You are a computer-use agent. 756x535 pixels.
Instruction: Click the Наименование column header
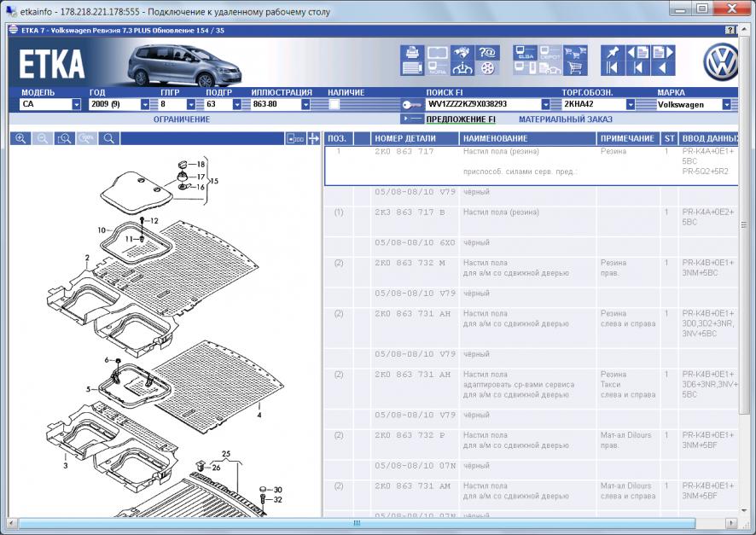528,139
